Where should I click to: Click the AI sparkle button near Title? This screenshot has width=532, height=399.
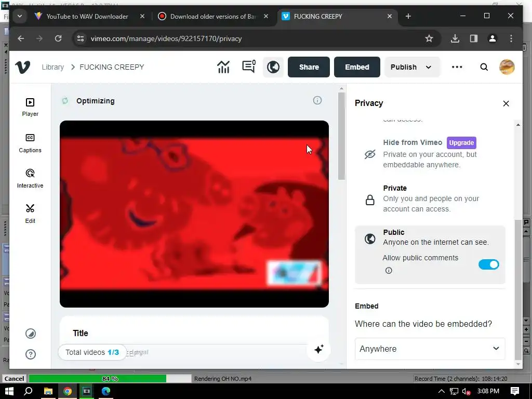pyautogui.click(x=318, y=350)
